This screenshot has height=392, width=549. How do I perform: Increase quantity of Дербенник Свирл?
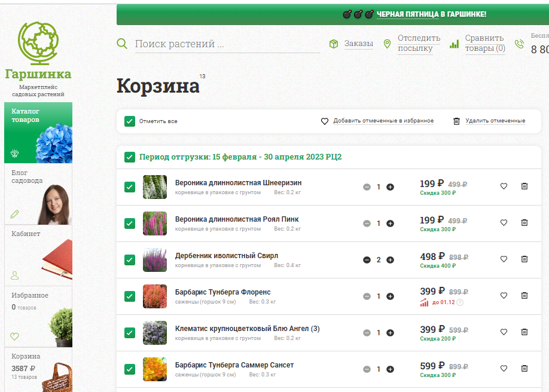click(390, 260)
